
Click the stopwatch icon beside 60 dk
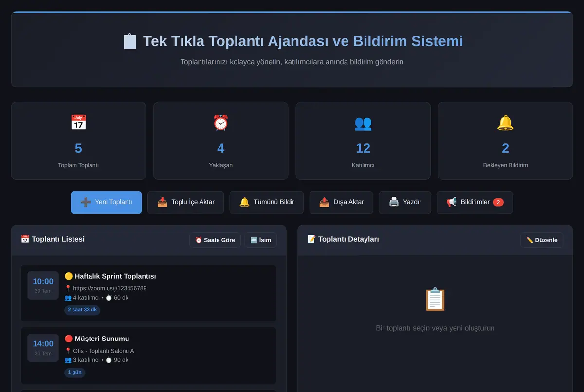click(109, 298)
